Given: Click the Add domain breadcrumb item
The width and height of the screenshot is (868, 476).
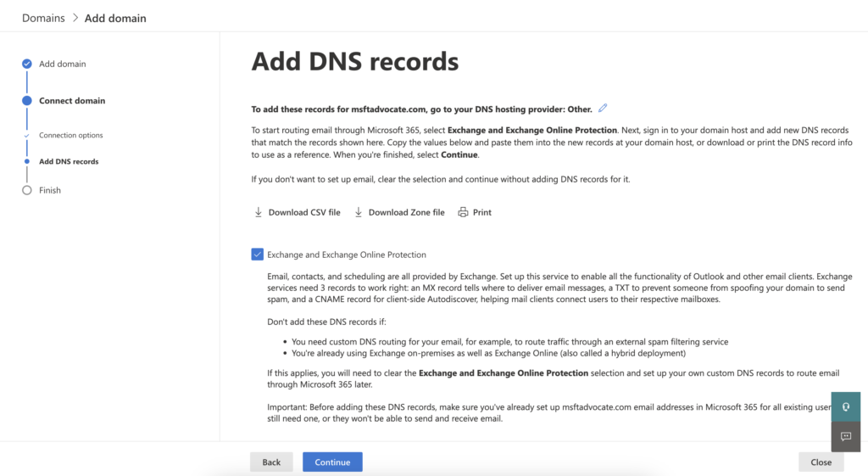Looking at the screenshot, I should (x=114, y=18).
